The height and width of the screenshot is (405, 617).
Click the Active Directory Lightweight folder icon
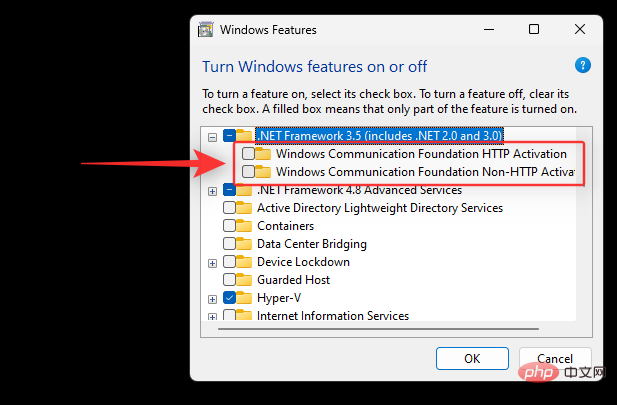[x=245, y=208]
